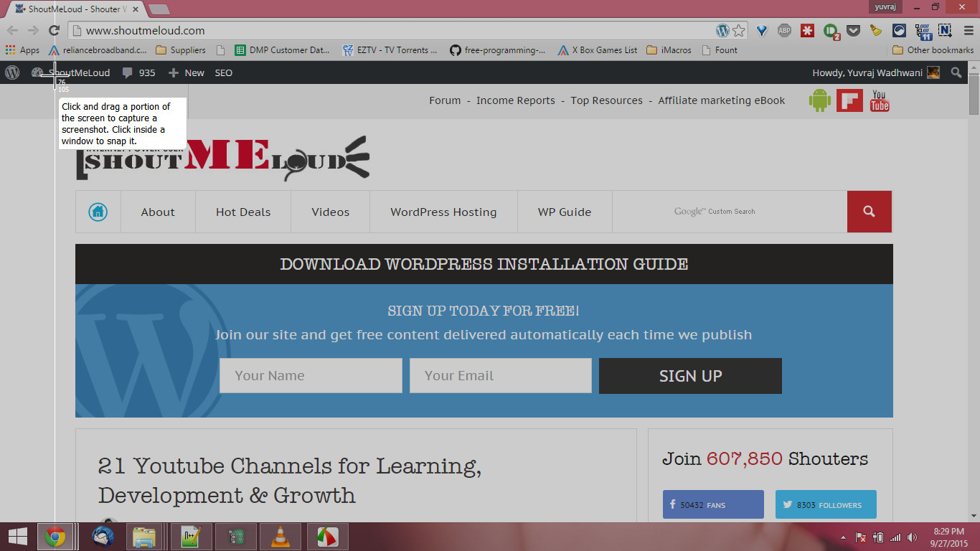Reload the page

(54, 30)
